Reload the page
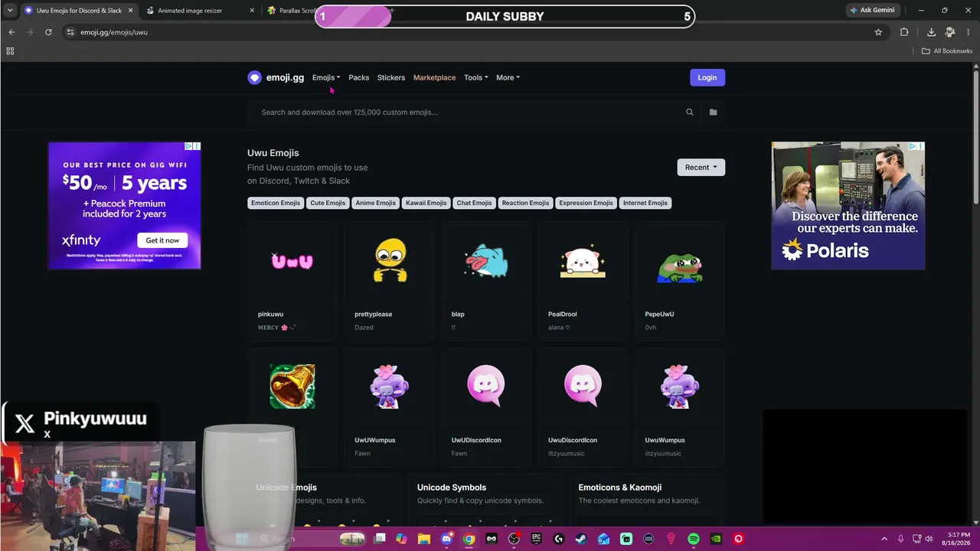The height and width of the screenshot is (551, 980). [48, 32]
